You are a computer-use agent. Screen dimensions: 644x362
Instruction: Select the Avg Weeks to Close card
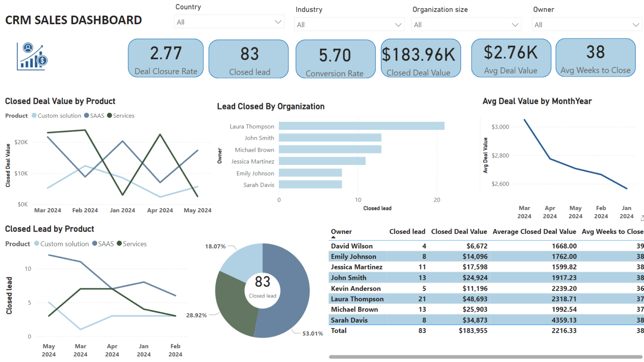pos(596,58)
